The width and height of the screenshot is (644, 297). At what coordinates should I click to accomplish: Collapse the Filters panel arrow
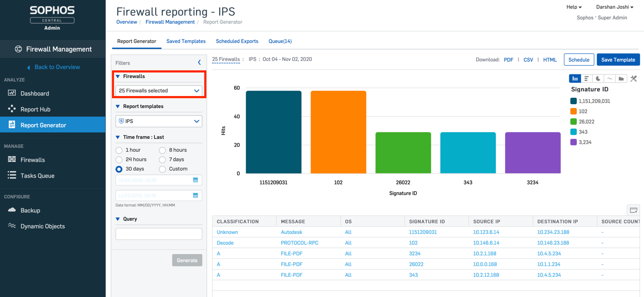(199, 63)
